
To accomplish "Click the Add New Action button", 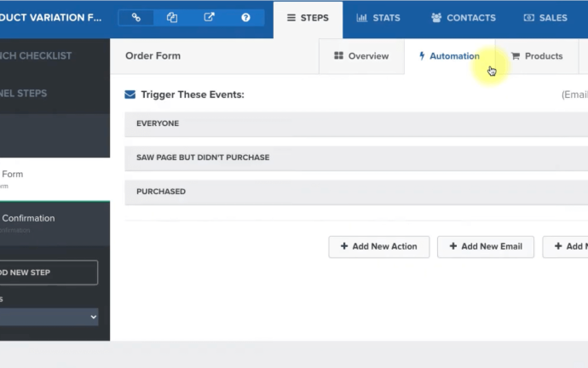I will (x=378, y=246).
